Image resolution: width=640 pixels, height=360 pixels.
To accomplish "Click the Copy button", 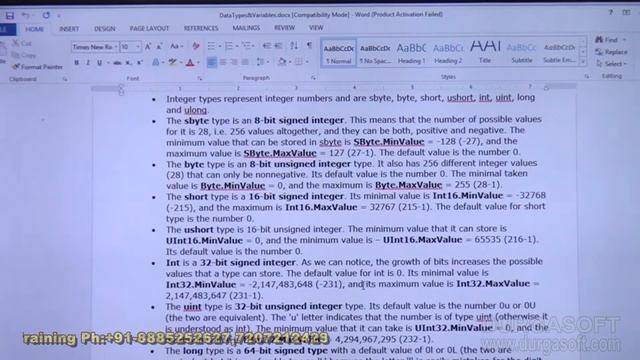I will pos(24,55).
